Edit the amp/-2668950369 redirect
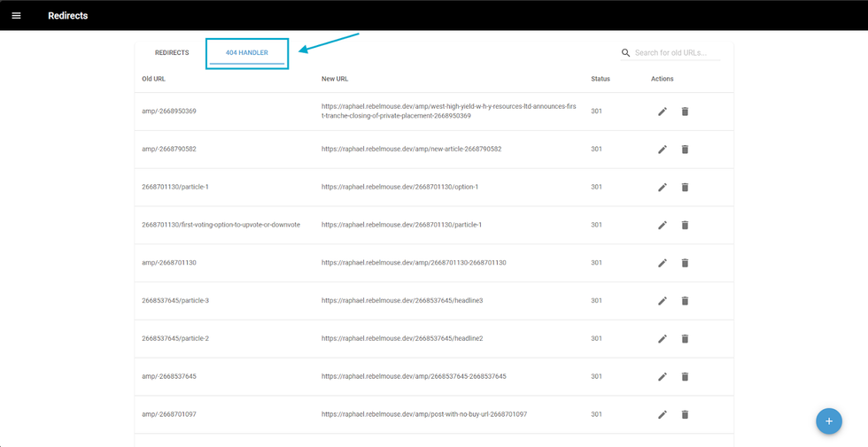 (x=662, y=112)
